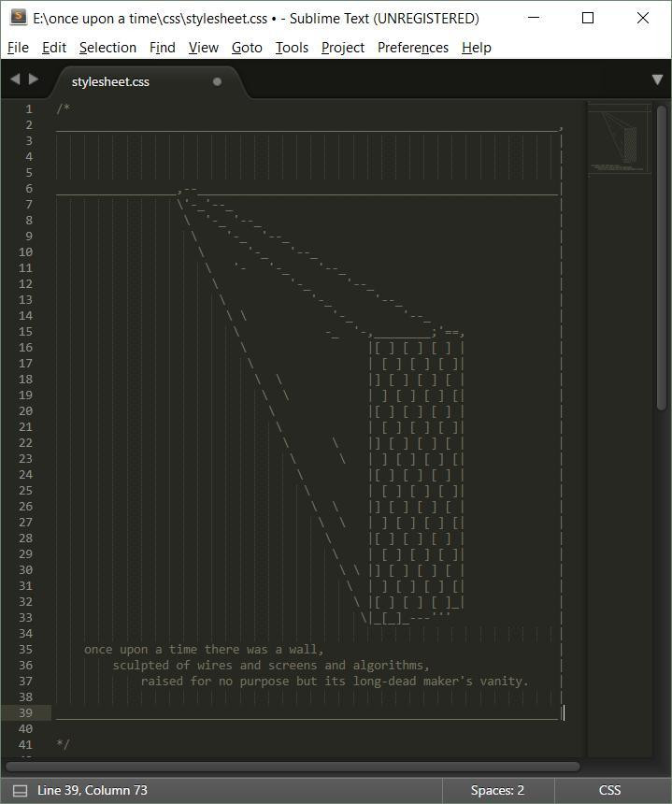Open the Preferences menu

412,47
